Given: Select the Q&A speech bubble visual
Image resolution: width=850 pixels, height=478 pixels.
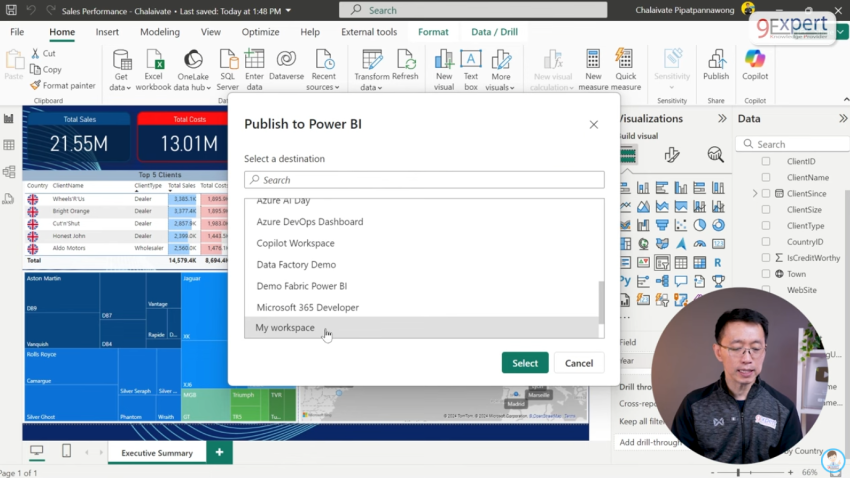Looking at the screenshot, I should (x=681, y=281).
